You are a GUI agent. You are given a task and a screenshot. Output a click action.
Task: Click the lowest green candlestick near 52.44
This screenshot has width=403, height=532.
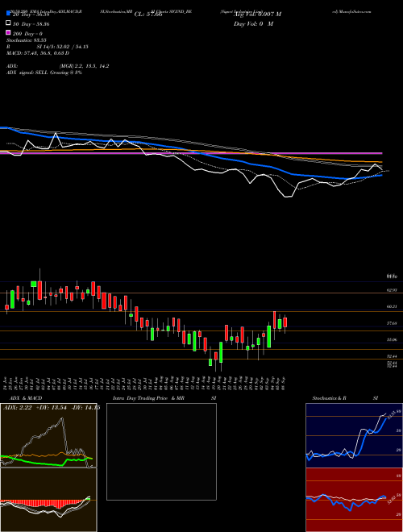point(210,363)
